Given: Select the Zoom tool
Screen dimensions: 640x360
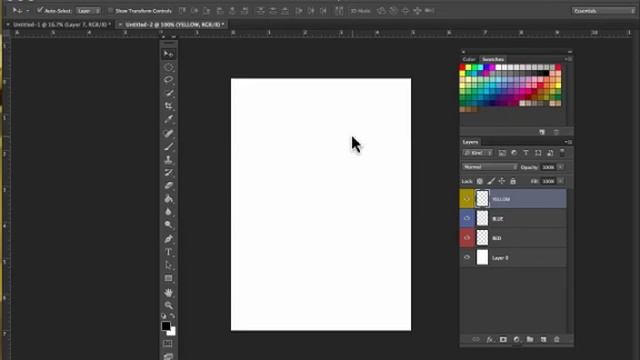Looking at the screenshot, I should pos(168,305).
